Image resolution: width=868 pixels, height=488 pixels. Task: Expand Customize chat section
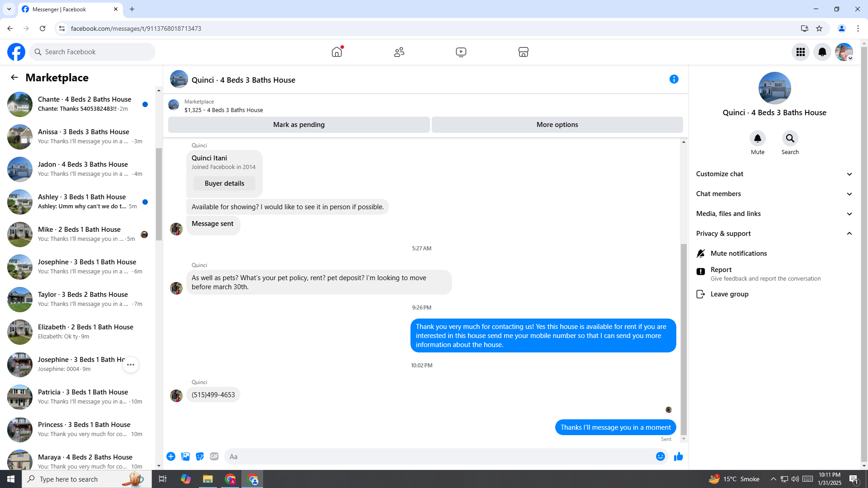coord(774,174)
